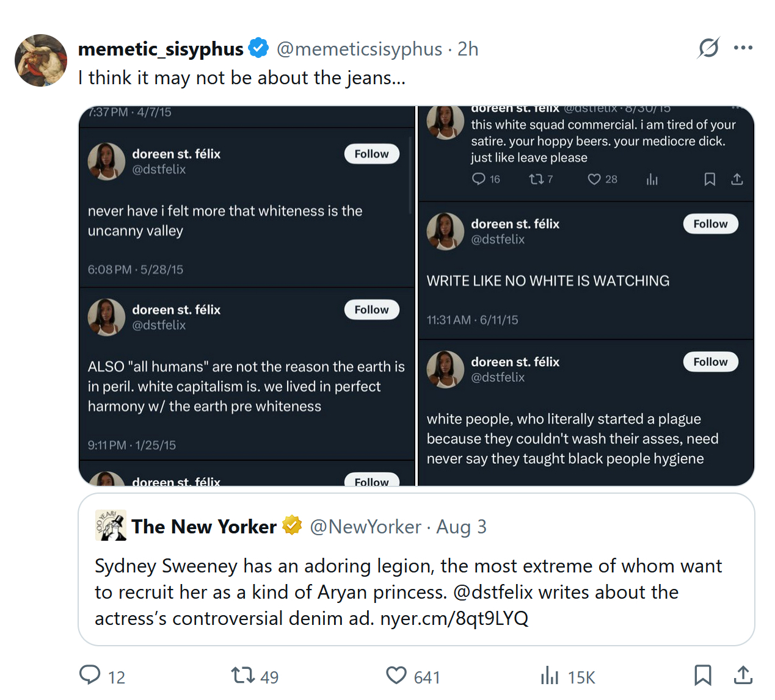Open the left screenshot image

(x=247, y=296)
